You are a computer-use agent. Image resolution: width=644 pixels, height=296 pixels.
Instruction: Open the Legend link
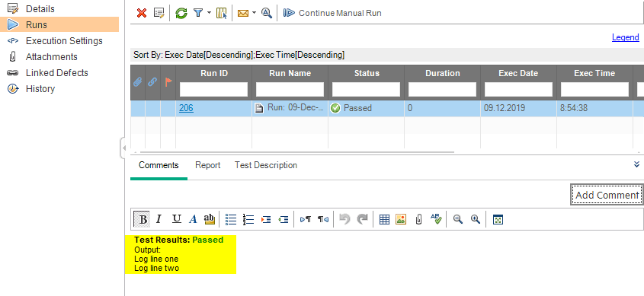pyautogui.click(x=626, y=38)
